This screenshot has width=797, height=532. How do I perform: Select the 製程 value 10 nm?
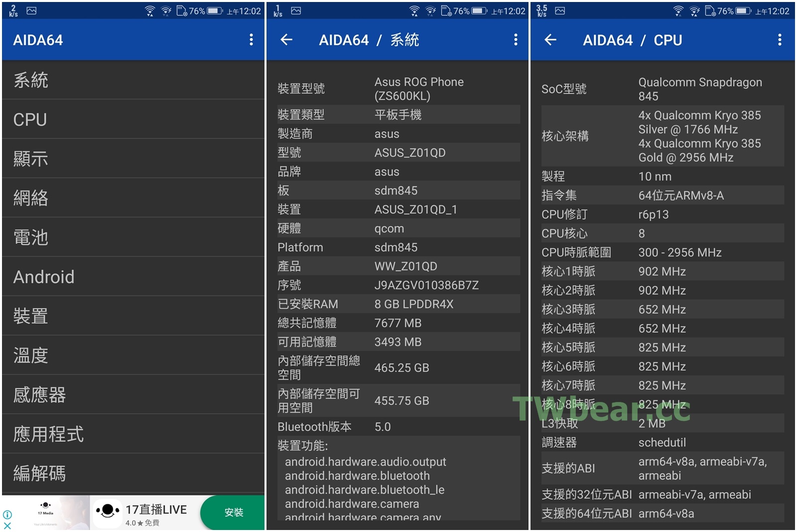(x=655, y=176)
